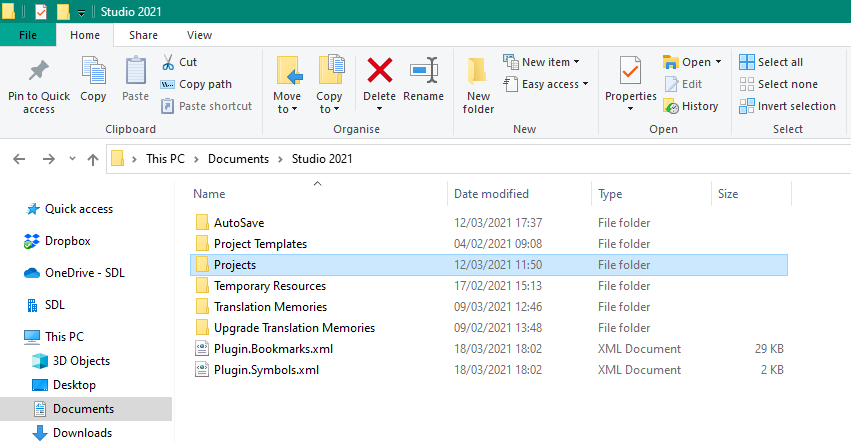
Task: Open Properties with the checkmark icon
Action: point(630,72)
